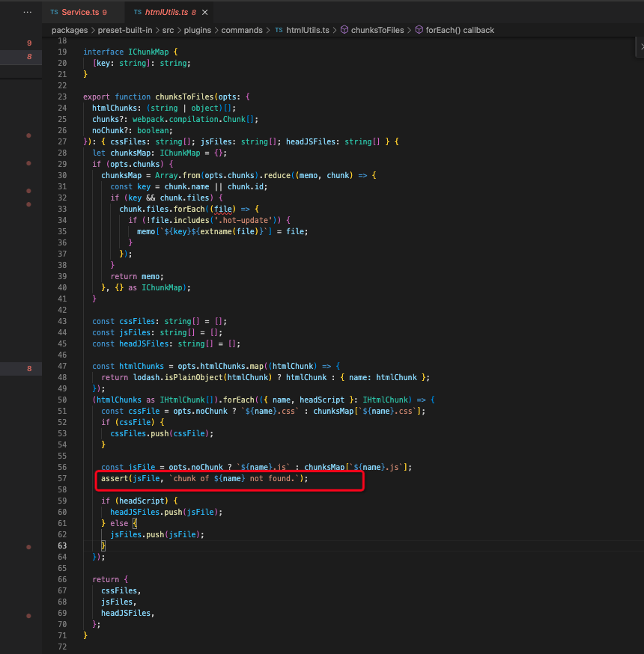Click '}, {} as IChunkMap);' line
644x654 pixels.
point(146,288)
